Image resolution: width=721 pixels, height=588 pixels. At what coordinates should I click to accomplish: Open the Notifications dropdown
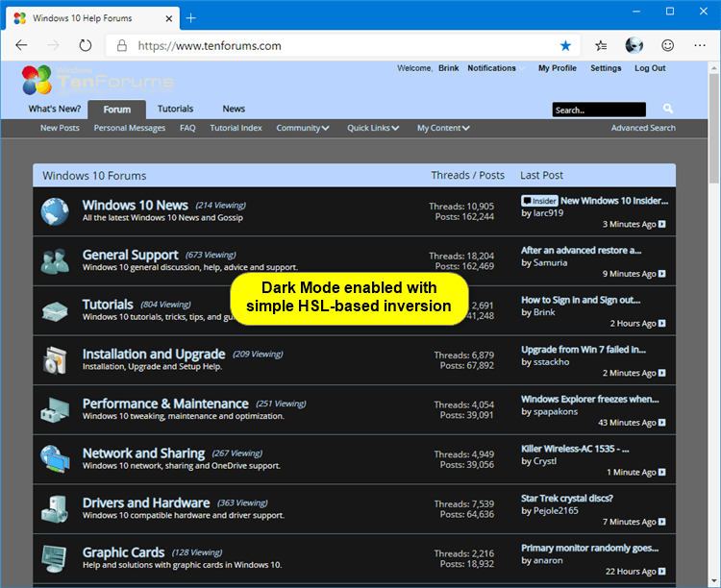[496, 68]
